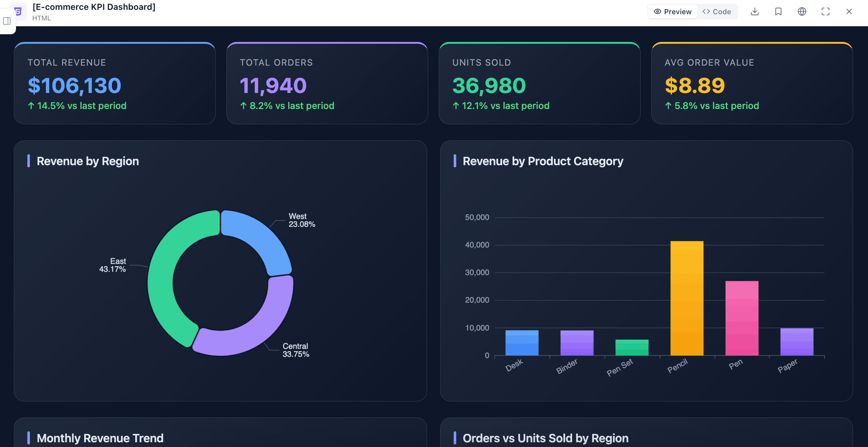Click the West donut segment
Viewport: 868px width, 447px height.
(x=260, y=242)
